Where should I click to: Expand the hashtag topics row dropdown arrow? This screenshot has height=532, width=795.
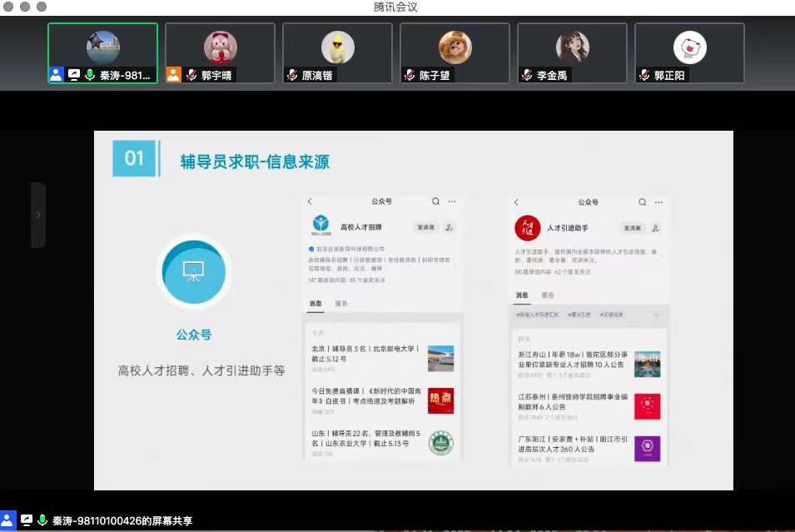tap(655, 315)
